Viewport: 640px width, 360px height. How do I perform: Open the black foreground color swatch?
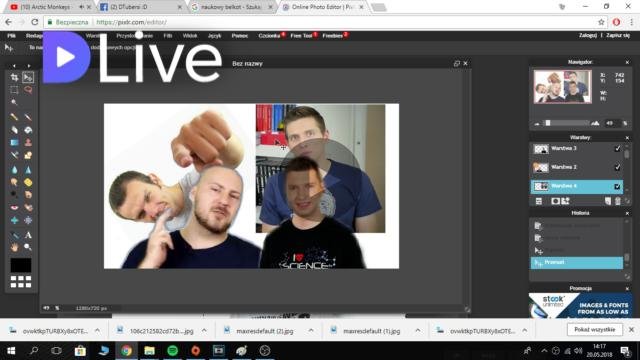pyautogui.click(x=21, y=265)
